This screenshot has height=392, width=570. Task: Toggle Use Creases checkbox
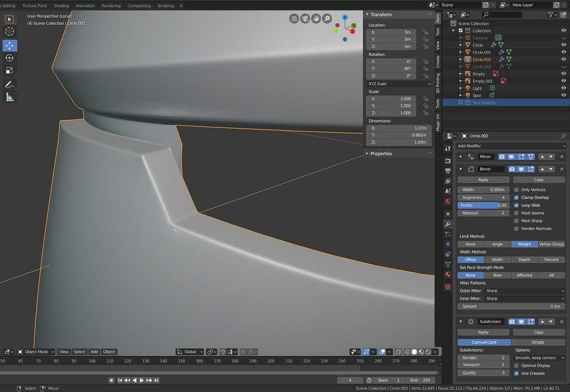click(x=516, y=374)
